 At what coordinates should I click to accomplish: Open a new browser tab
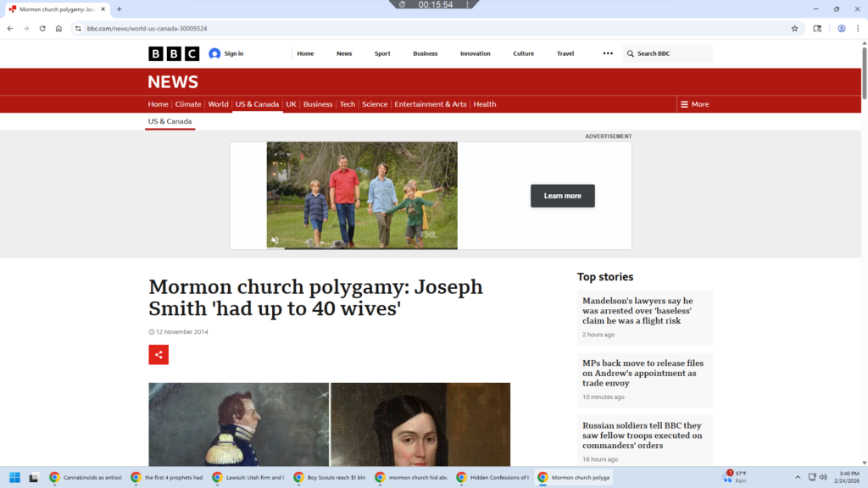pyautogui.click(x=119, y=8)
